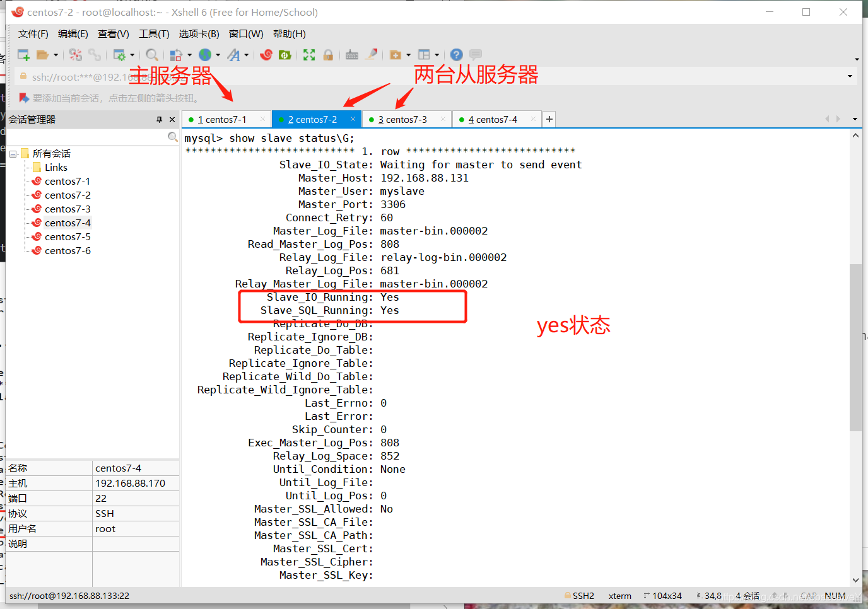
Task: Expand the Properties dropdown arrow
Action: 132,55
